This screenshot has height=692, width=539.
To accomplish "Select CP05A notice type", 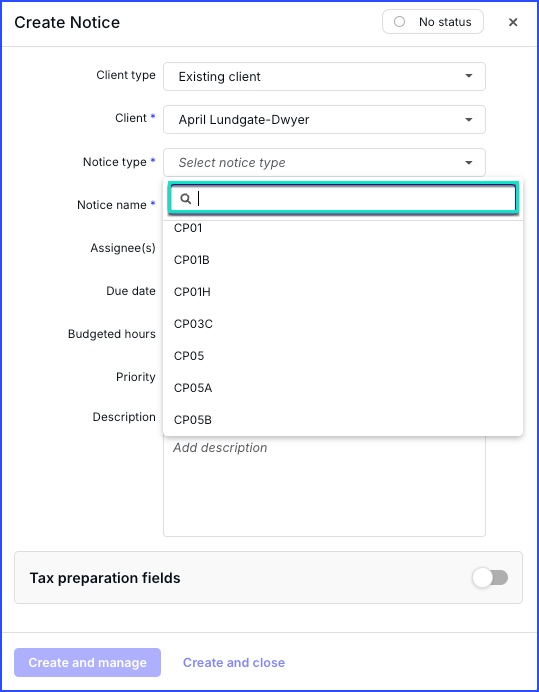I will tap(343, 388).
